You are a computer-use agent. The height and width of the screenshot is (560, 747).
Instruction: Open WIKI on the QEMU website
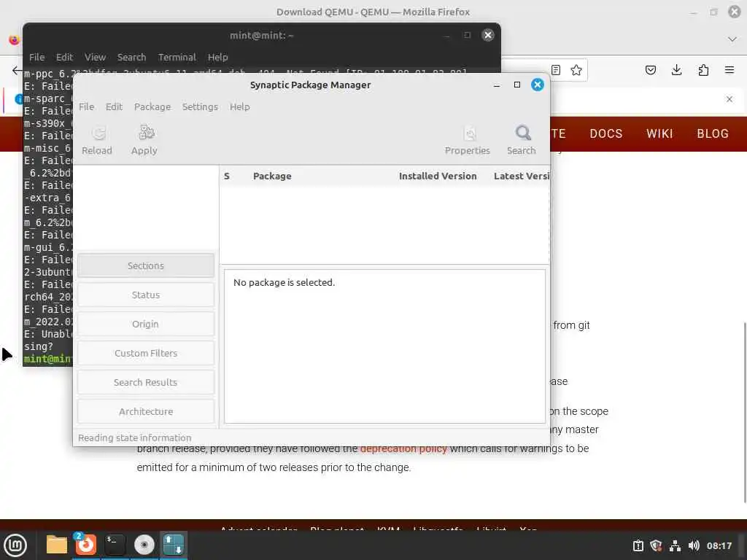[x=659, y=134]
